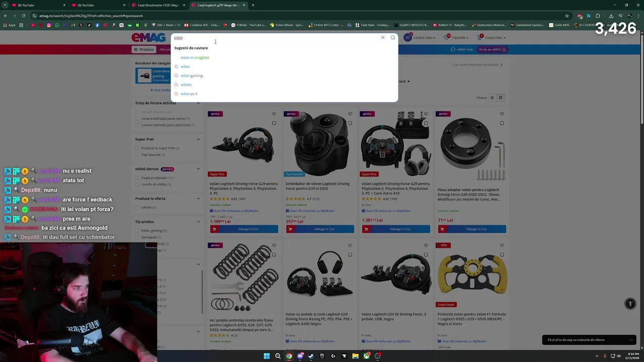Check Toate produsele Genius filter
The width and height of the screenshot is (644, 362).
pyautogui.click(x=137, y=178)
